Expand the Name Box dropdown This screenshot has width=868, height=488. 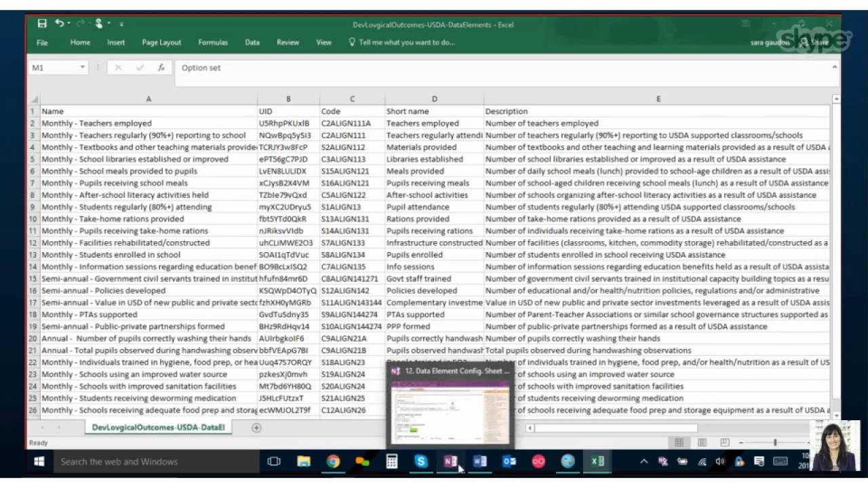click(x=82, y=68)
